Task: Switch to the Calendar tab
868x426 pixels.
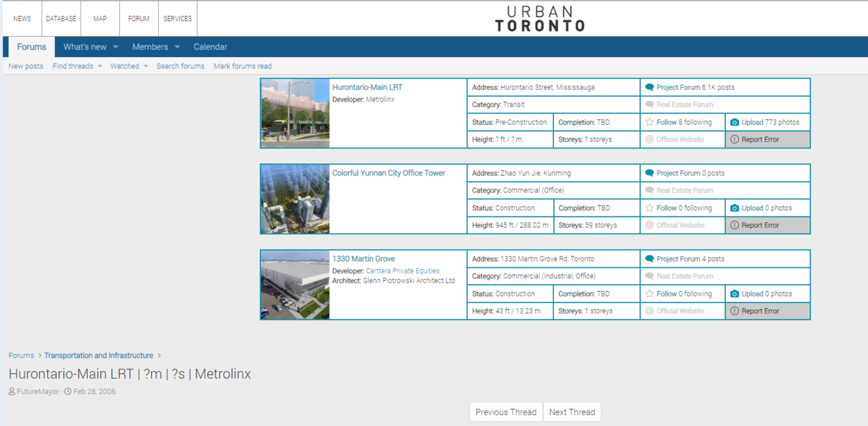Action: 210,47
